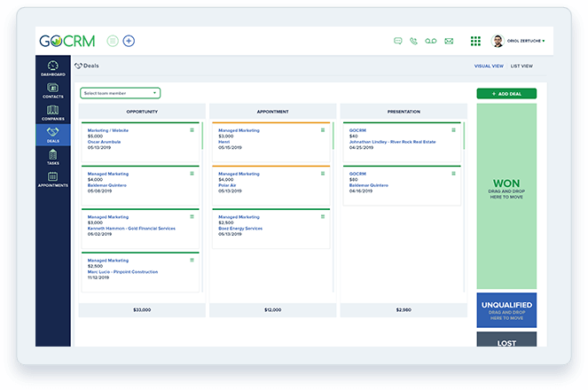Open menu on Marketing / Website deal card
The height and width of the screenshot is (390, 588).
pyautogui.click(x=192, y=130)
